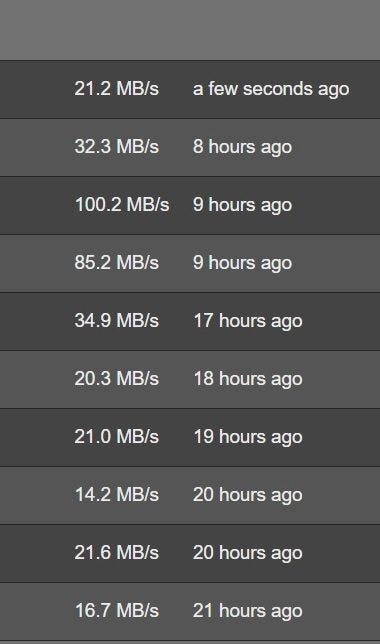Click the '21 hours ago' timestamp
The image size is (380, 644).
248,612
